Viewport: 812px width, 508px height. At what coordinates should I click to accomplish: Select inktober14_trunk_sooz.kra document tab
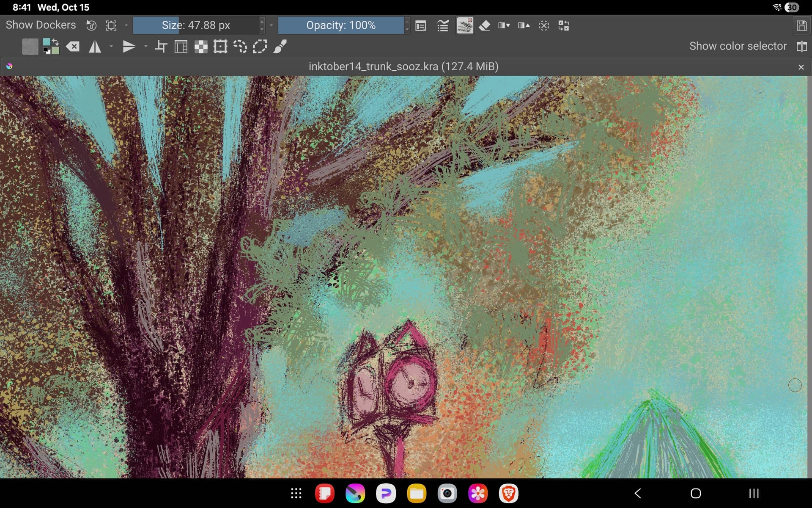click(x=403, y=66)
